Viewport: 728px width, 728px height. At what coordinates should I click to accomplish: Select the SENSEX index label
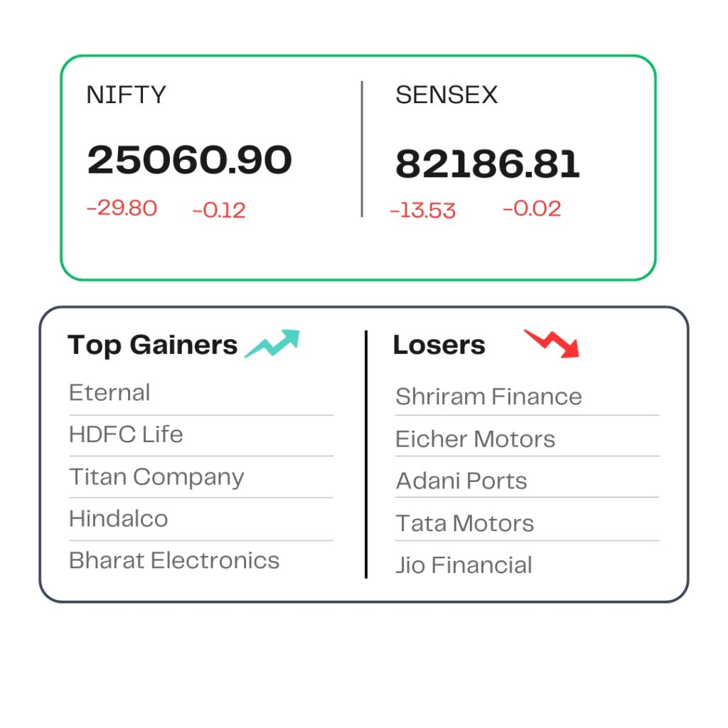coord(446,95)
